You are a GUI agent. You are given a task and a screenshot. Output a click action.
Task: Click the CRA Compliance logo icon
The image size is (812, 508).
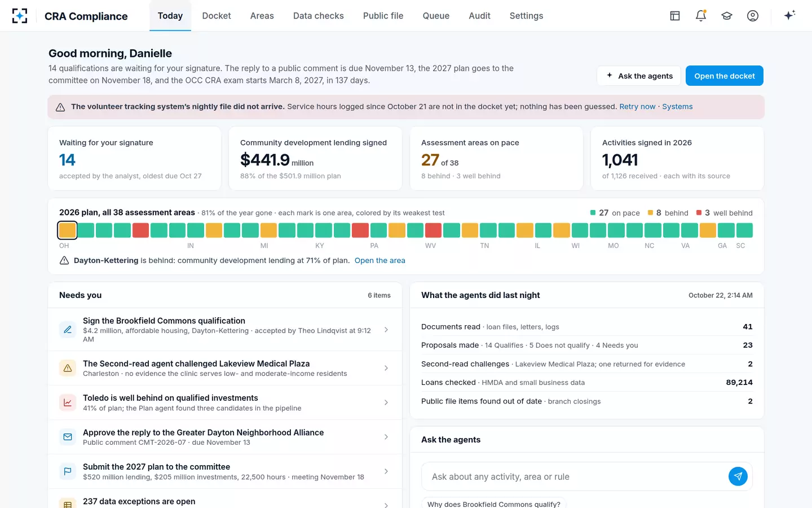point(20,16)
